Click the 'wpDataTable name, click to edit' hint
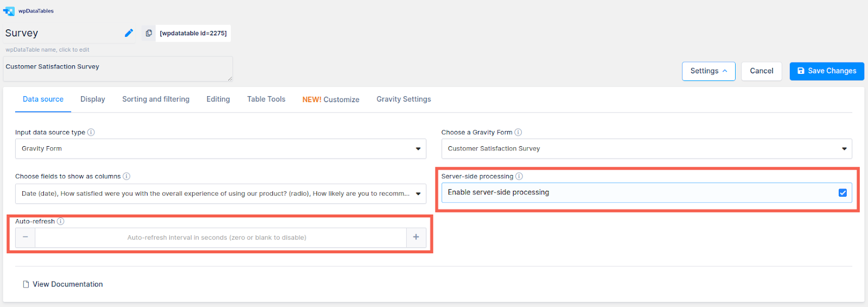The image size is (868, 307). tap(48, 49)
